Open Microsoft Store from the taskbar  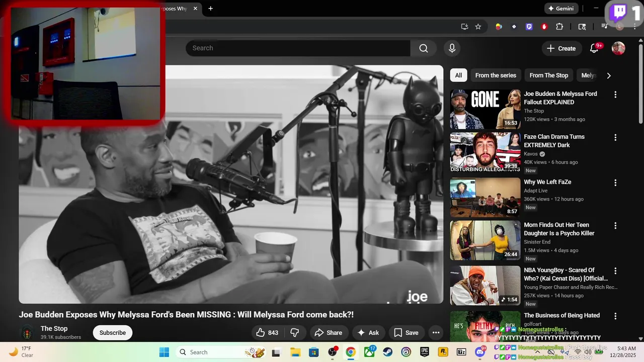tap(313, 352)
